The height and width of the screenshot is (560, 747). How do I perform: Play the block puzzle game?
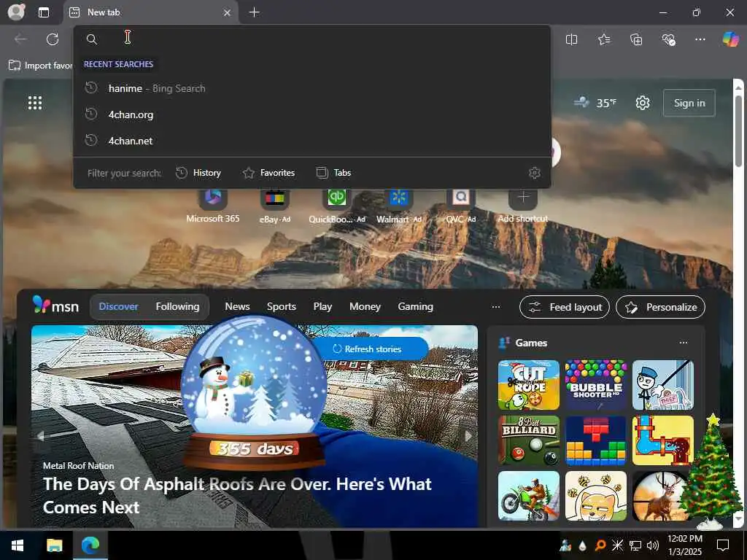[596, 440]
